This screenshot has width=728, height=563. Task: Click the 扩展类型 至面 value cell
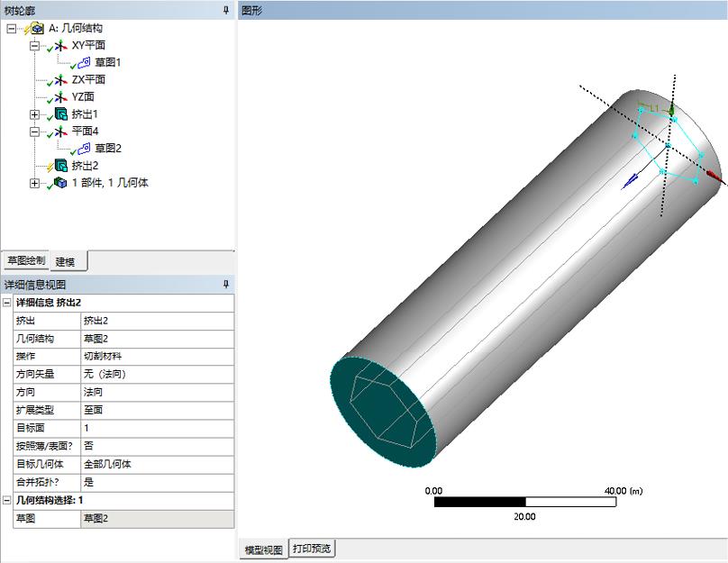156,410
